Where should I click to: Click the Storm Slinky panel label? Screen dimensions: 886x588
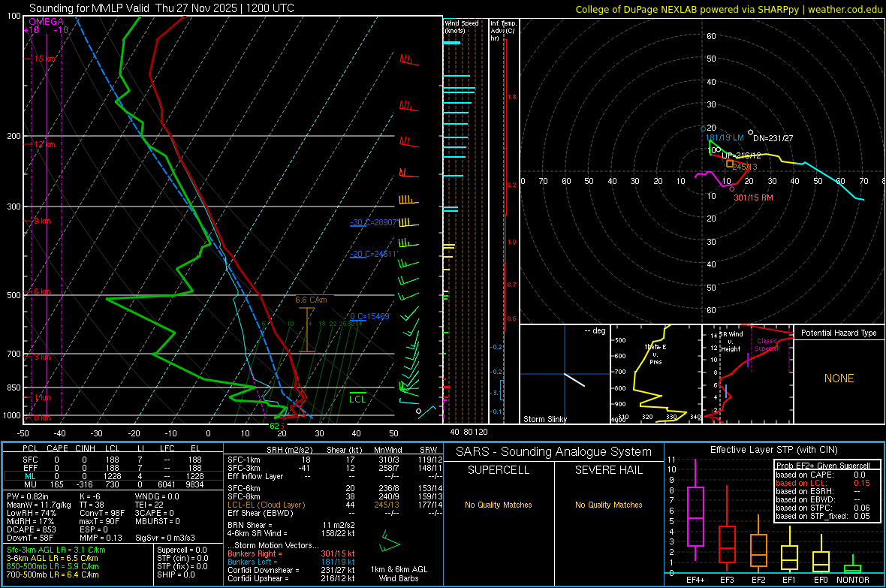(544, 419)
